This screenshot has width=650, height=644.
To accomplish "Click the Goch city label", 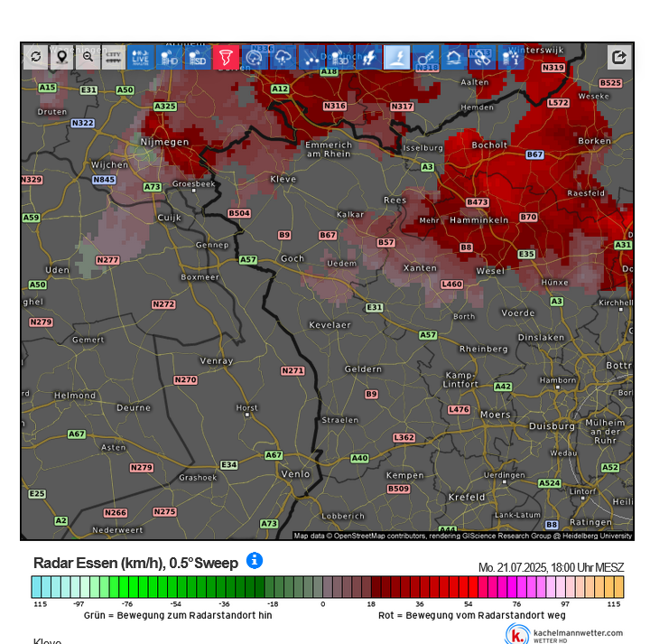I will coord(292,258).
